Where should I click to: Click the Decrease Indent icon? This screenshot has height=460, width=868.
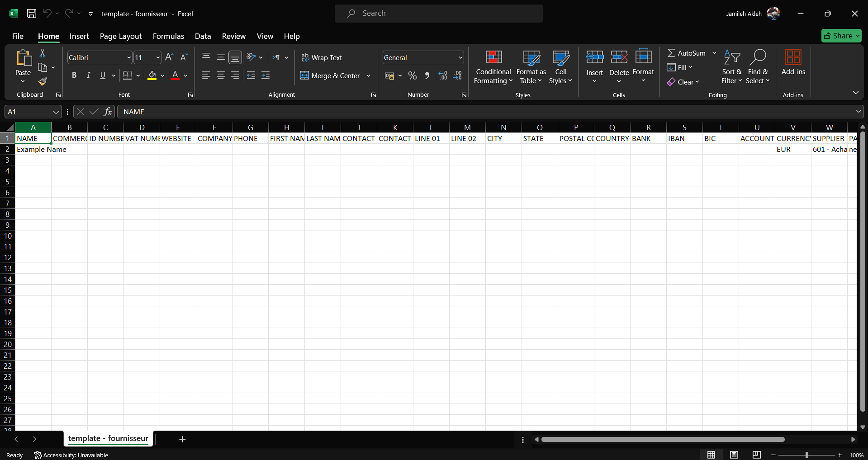(x=251, y=75)
